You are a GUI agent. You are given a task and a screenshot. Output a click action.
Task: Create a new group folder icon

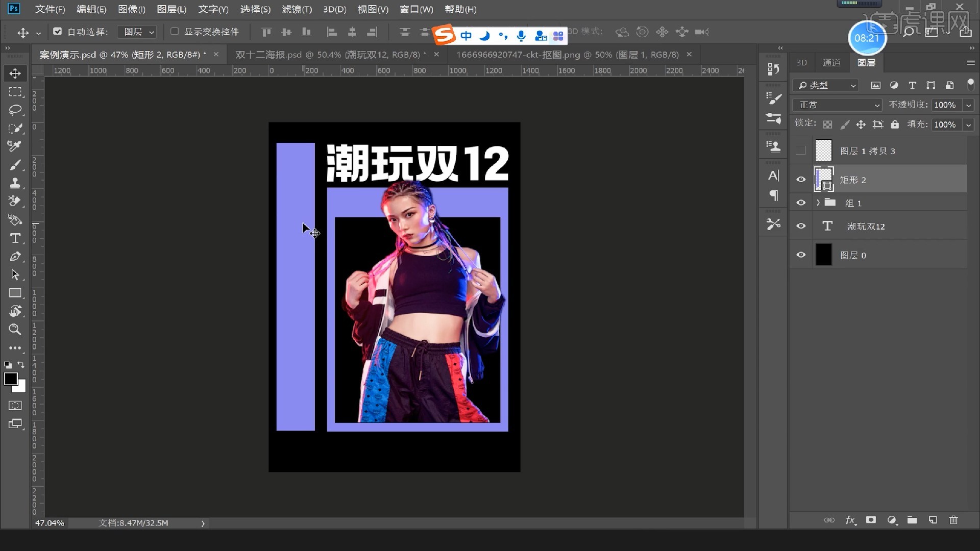912,520
